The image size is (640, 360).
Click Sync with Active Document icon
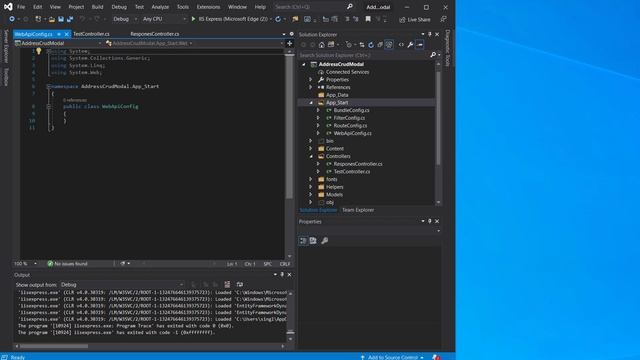pos(362,45)
